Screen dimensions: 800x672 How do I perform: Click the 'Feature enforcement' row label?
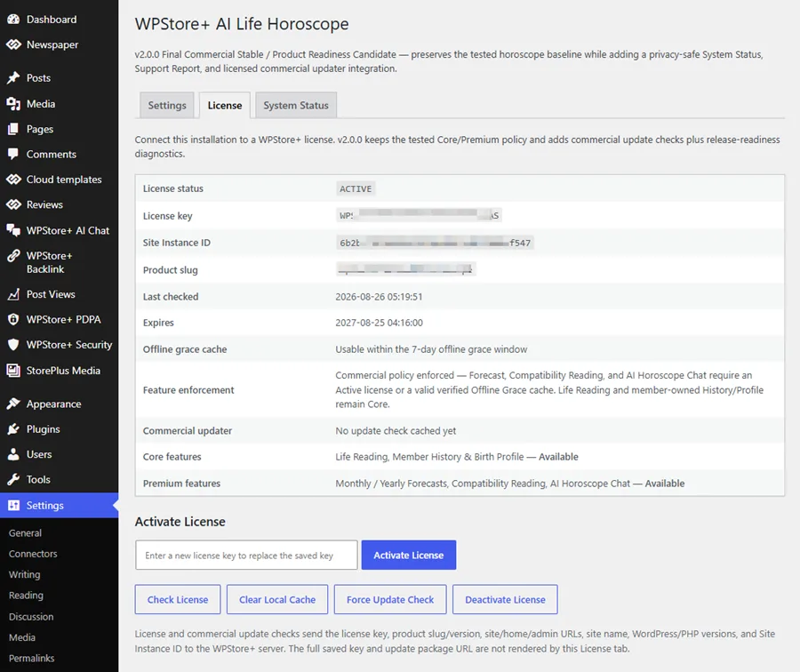pyautogui.click(x=188, y=390)
